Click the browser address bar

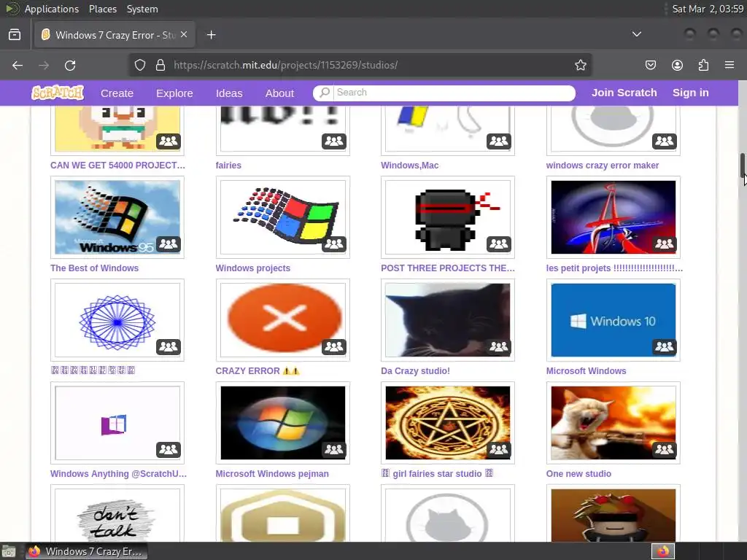(360, 65)
